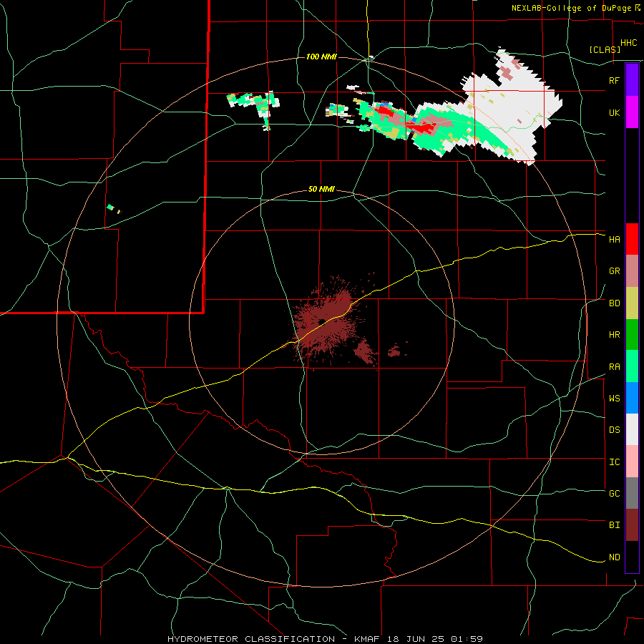Click the WS blue legend swatch
The height and width of the screenshot is (644, 644).
click(x=632, y=398)
